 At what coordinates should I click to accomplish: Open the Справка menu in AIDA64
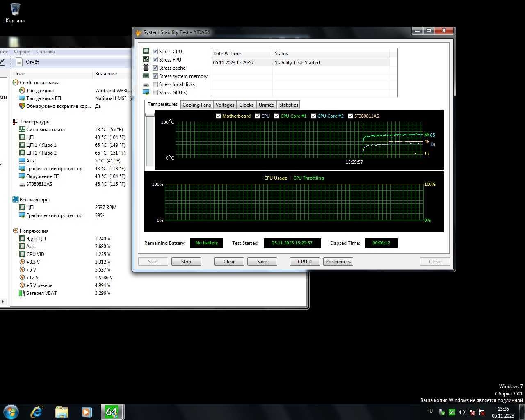[x=46, y=52]
